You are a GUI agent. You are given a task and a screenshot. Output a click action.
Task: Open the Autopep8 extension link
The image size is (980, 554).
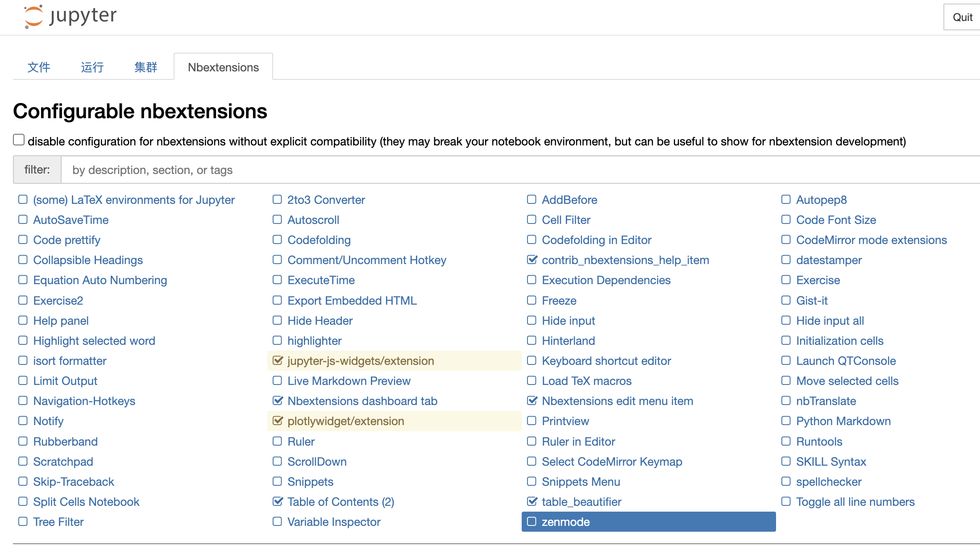822,200
